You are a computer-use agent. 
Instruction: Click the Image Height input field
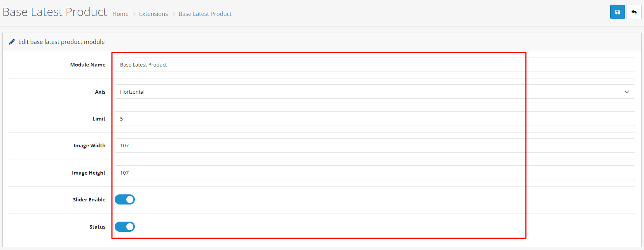(x=374, y=173)
